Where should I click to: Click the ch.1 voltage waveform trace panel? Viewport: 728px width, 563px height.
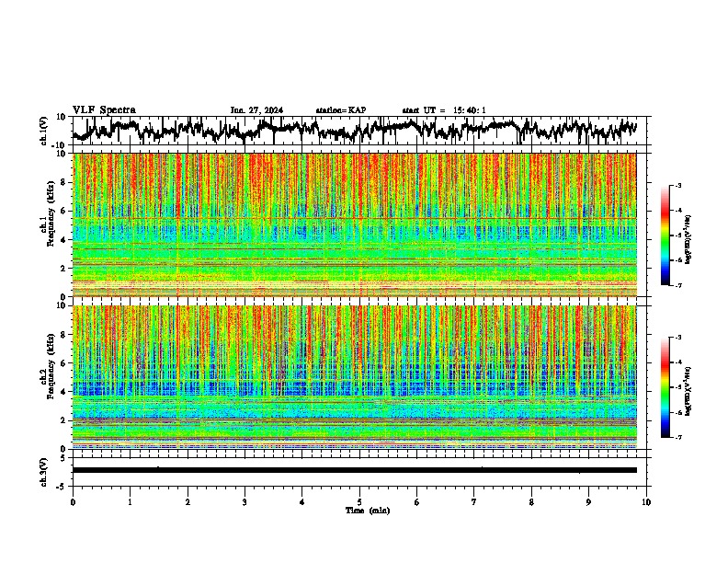359,131
